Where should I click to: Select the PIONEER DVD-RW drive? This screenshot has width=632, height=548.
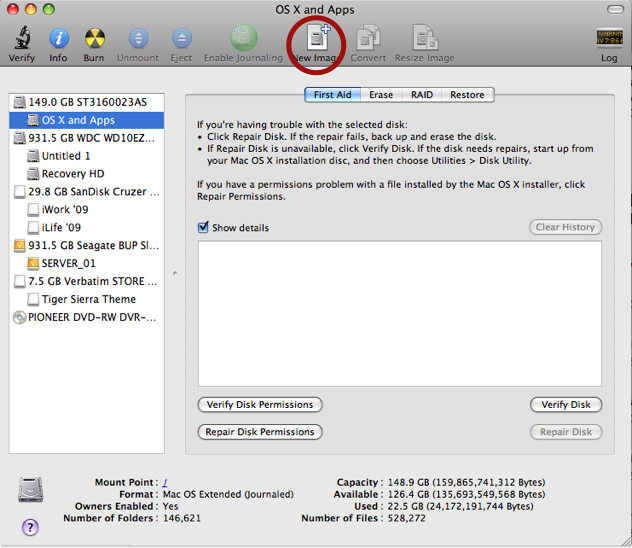(87, 318)
